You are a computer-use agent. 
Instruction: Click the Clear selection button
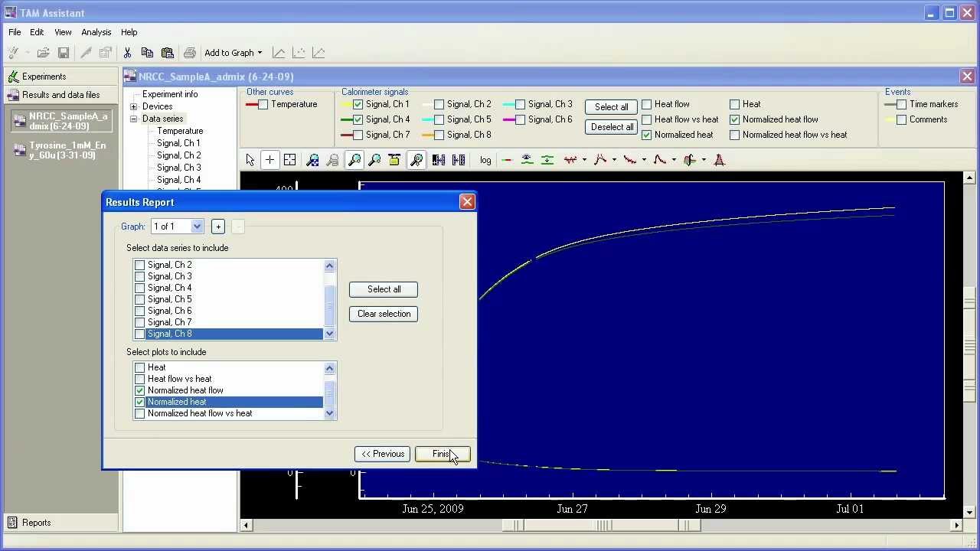tap(384, 314)
